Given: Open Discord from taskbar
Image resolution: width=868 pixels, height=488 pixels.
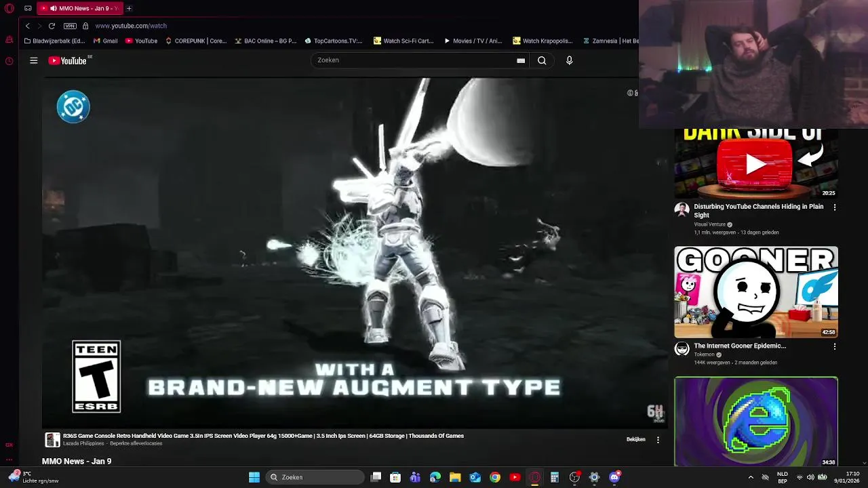Looking at the screenshot, I should pyautogui.click(x=614, y=477).
